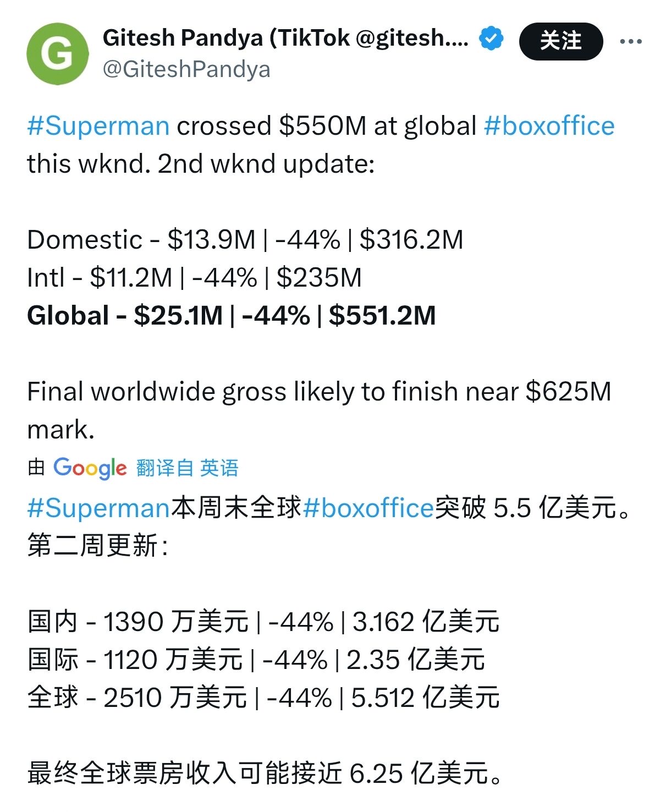Viewport: 671px width, 812px height.
Task: Click the 国内 1390 万美元 translated line
Action: tap(263, 622)
